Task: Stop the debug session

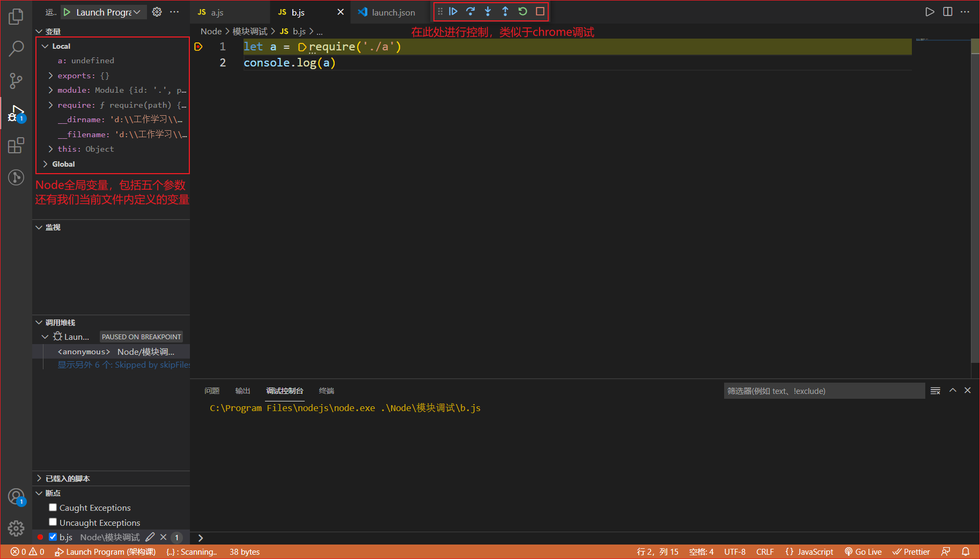Action: click(x=540, y=11)
